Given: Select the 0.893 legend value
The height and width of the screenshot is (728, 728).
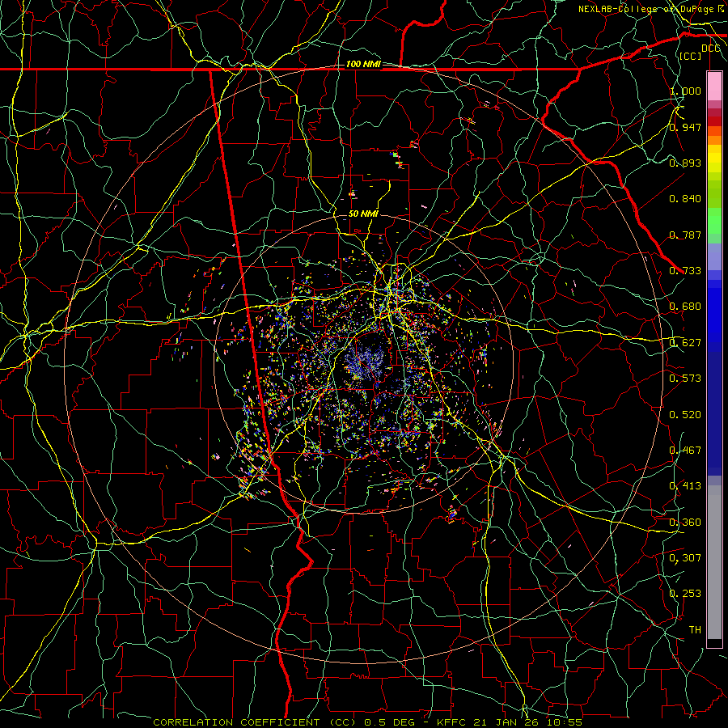Looking at the screenshot, I should (x=685, y=163).
